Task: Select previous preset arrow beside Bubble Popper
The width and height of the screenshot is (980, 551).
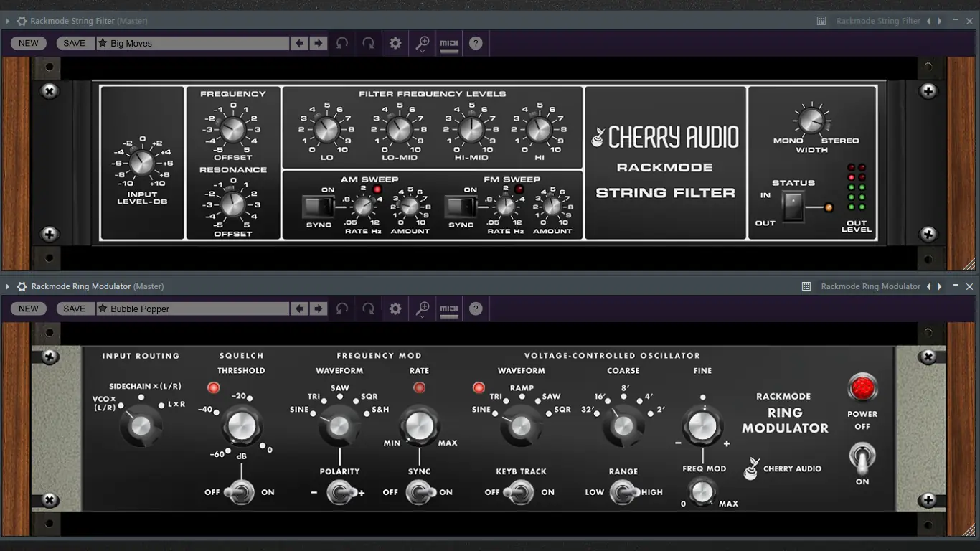Action: pyautogui.click(x=300, y=309)
